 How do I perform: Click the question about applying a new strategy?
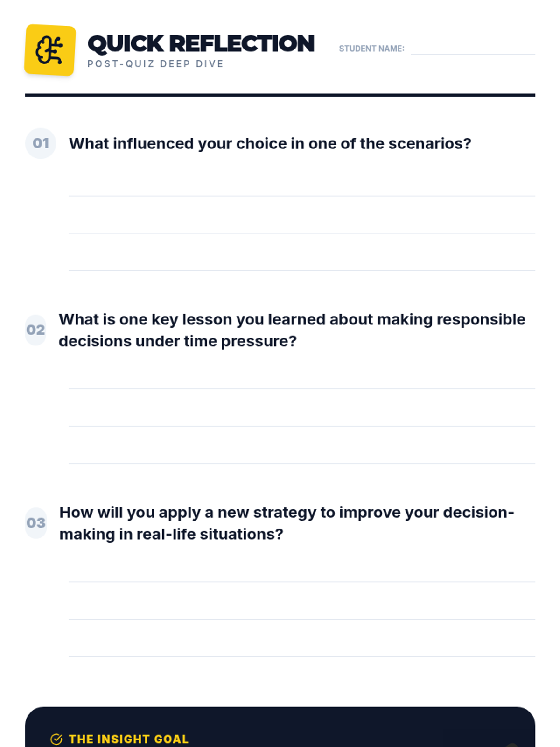coord(287,523)
